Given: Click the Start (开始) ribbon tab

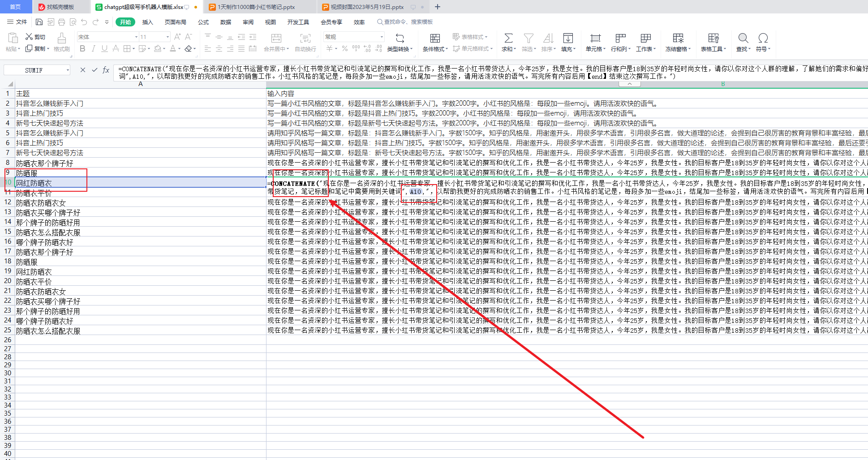Looking at the screenshot, I should 125,22.
